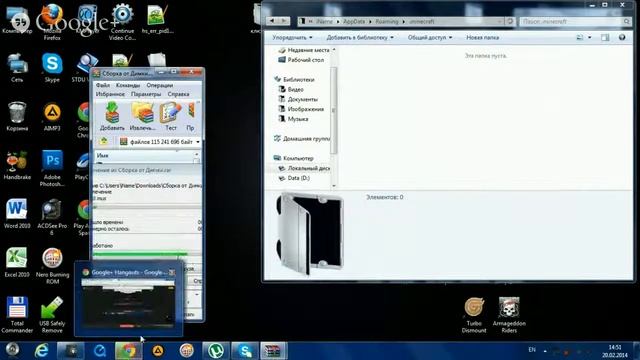The width and height of the screenshot is (640, 360).
Task: Open Избранное menu in WinRAR
Action: click(x=110, y=94)
